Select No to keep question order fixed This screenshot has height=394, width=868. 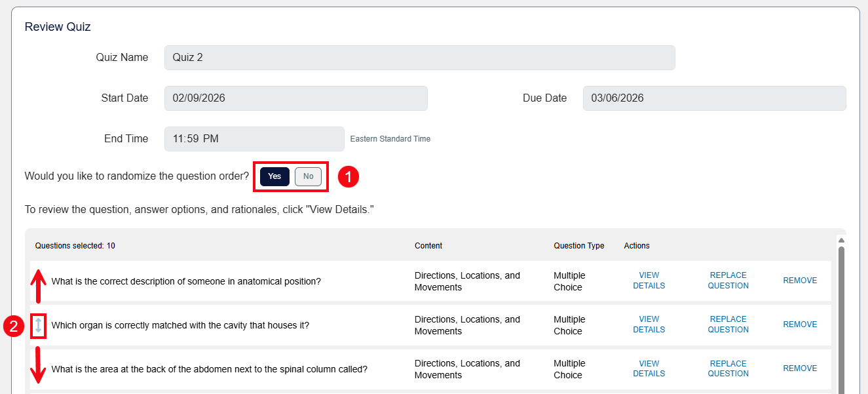[308, 176]
